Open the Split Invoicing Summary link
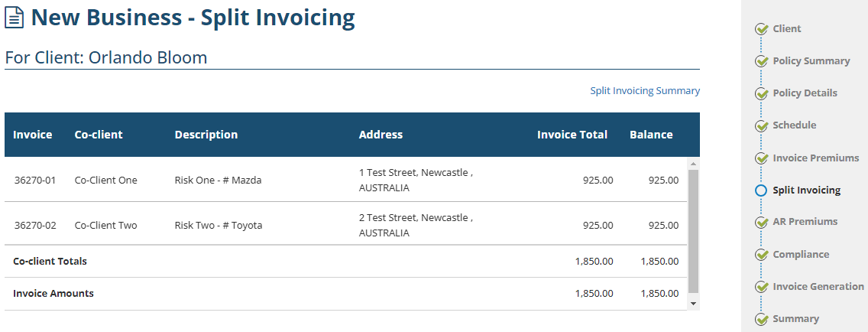The width and height of the screenshot is (868, 332). point(645,91)
